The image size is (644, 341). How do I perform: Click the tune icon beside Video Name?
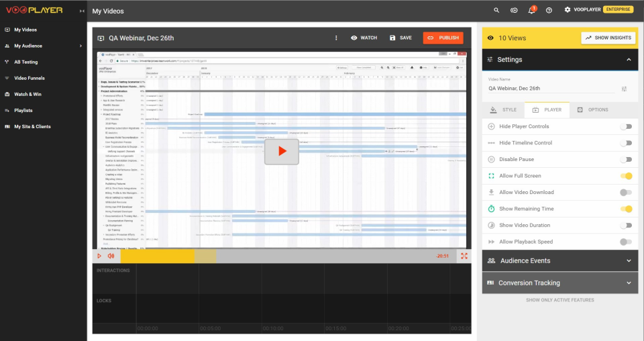[x=625, y=89]
